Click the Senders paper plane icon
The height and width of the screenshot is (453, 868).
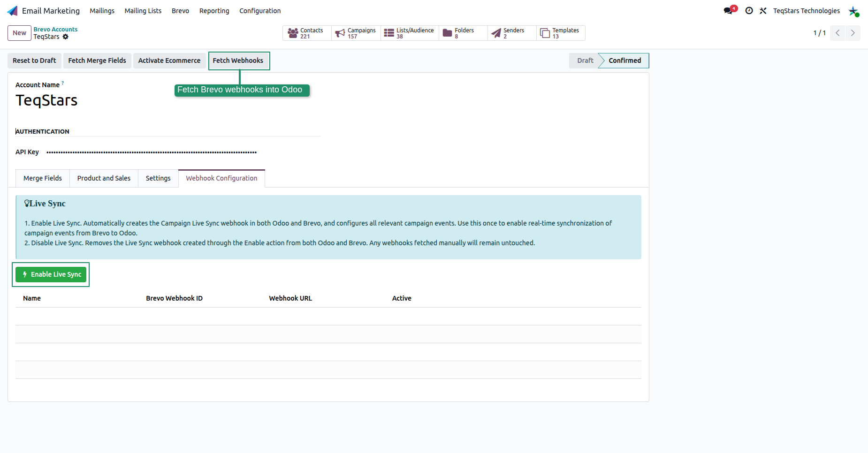click(x=496, y=33)
